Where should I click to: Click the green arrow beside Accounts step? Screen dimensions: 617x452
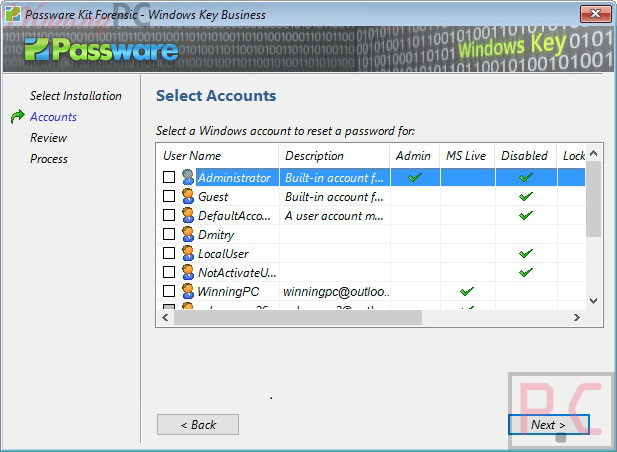click(17, 116)
